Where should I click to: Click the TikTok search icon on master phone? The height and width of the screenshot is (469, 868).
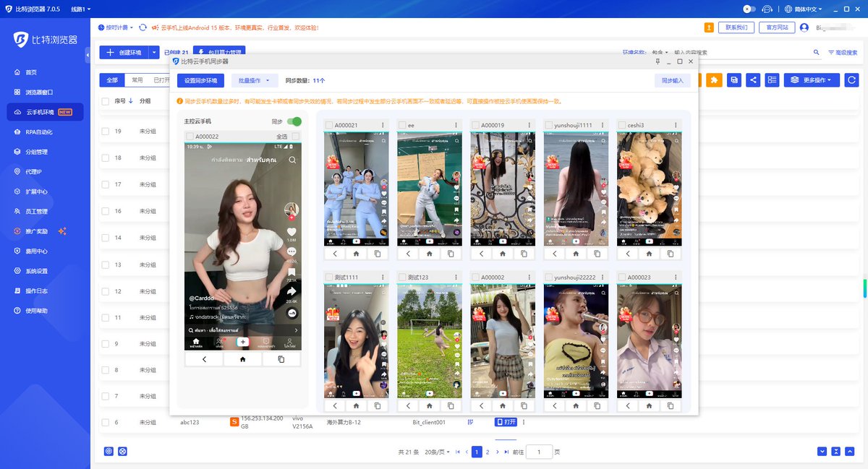click(x=292, y=160)
